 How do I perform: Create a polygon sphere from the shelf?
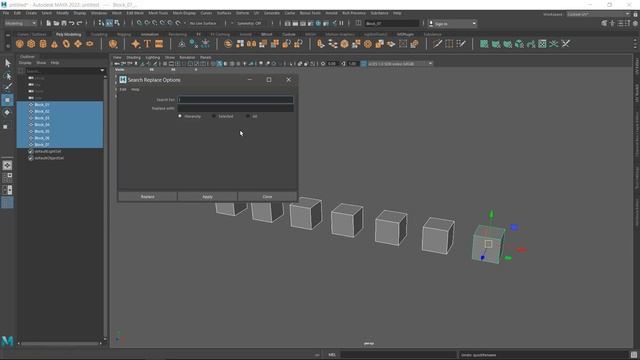(x=20, y=44)
